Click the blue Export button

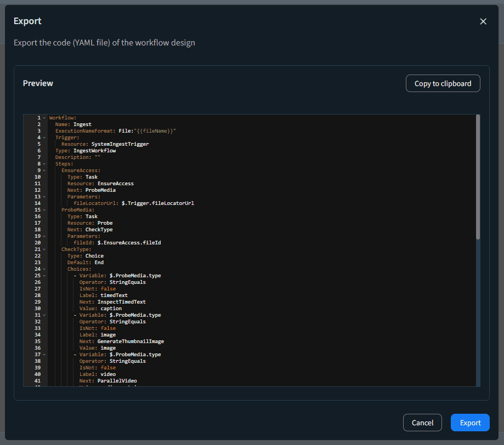[470, 423]
